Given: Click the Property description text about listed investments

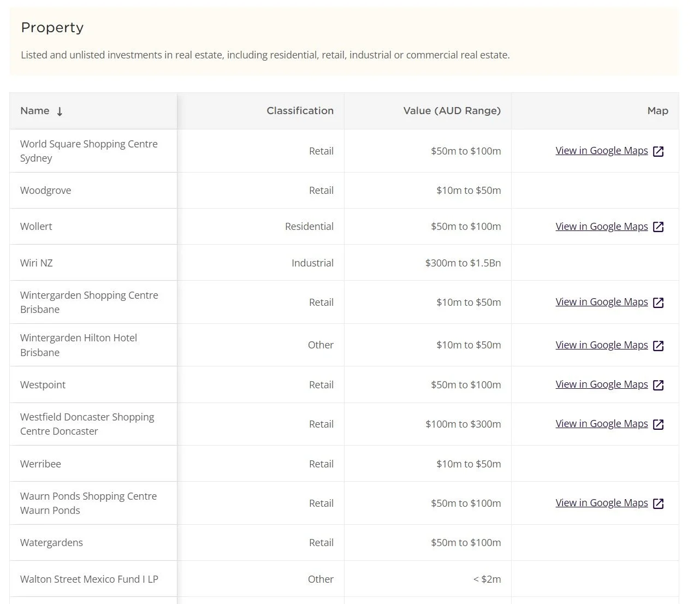Looking at the screenshot, I should point(265,55).
